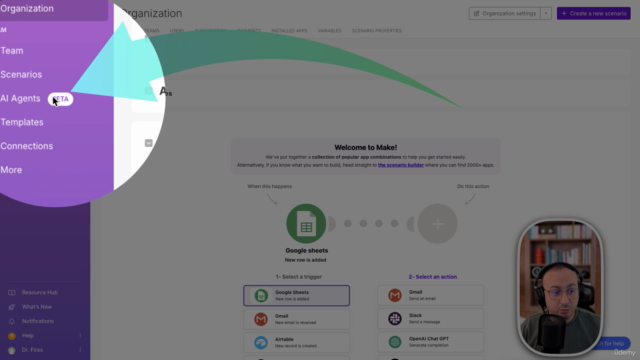Screen dimensions: 640x360
Task: Select the Google Sheets trigger card
Action: click(297, 296)
